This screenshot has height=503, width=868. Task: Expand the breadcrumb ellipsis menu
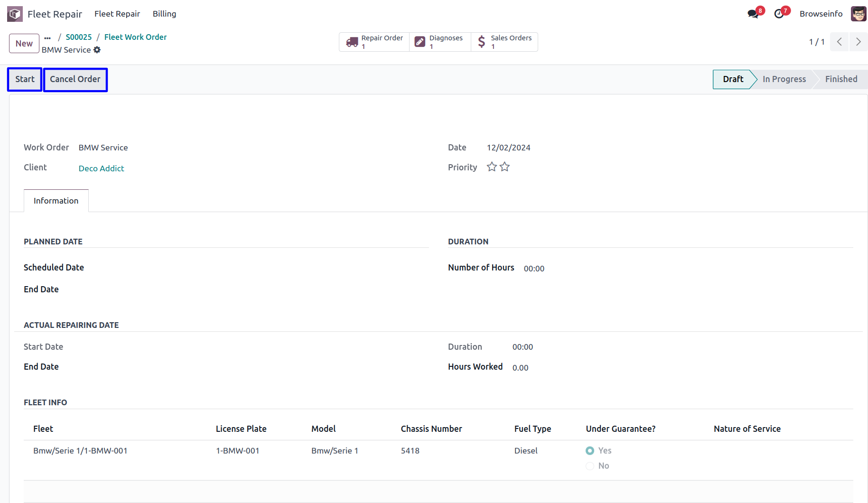[x=47, y=37]
